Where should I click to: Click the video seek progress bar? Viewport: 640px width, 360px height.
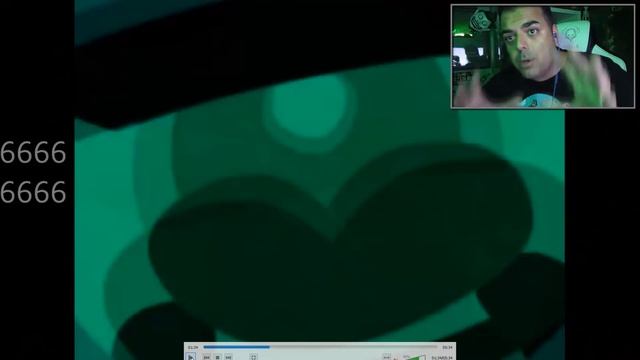click(320, 347)
